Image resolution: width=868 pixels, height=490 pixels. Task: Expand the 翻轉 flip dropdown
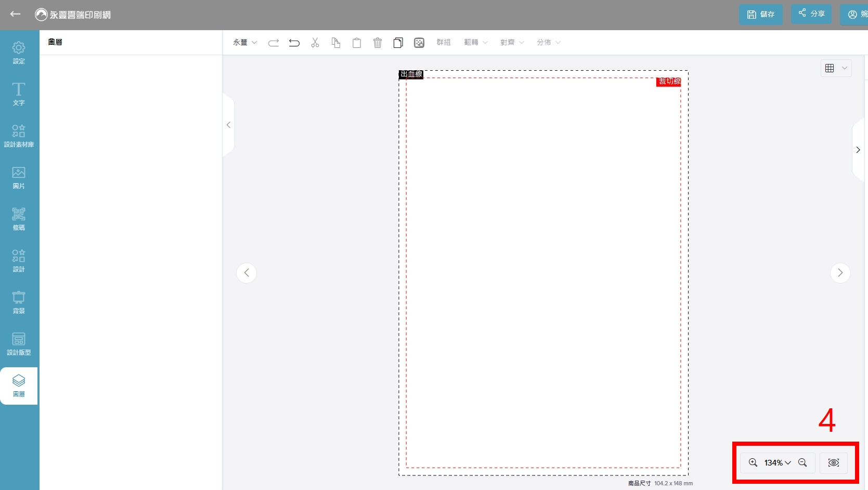476,43
